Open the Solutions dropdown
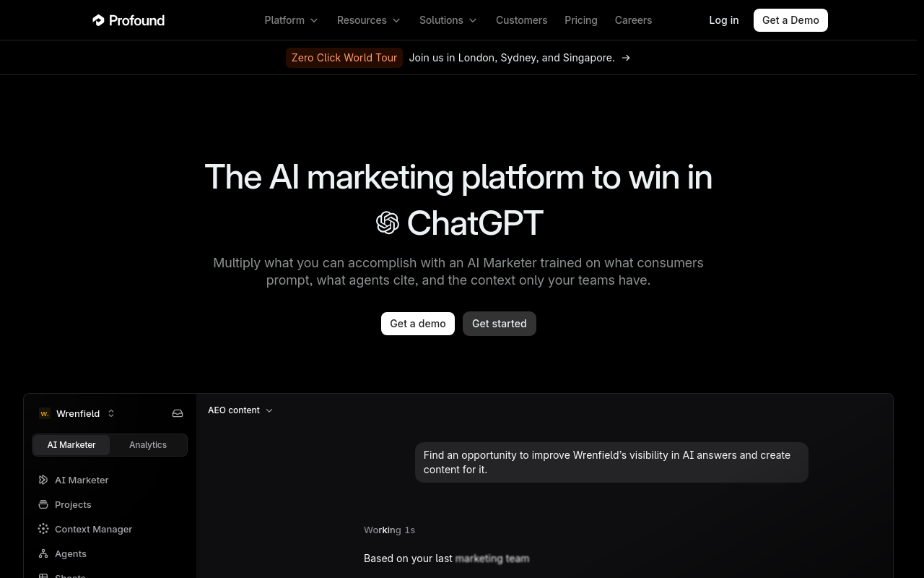The image size is (924, 578). pyautogui.click(x=448, y=20)
